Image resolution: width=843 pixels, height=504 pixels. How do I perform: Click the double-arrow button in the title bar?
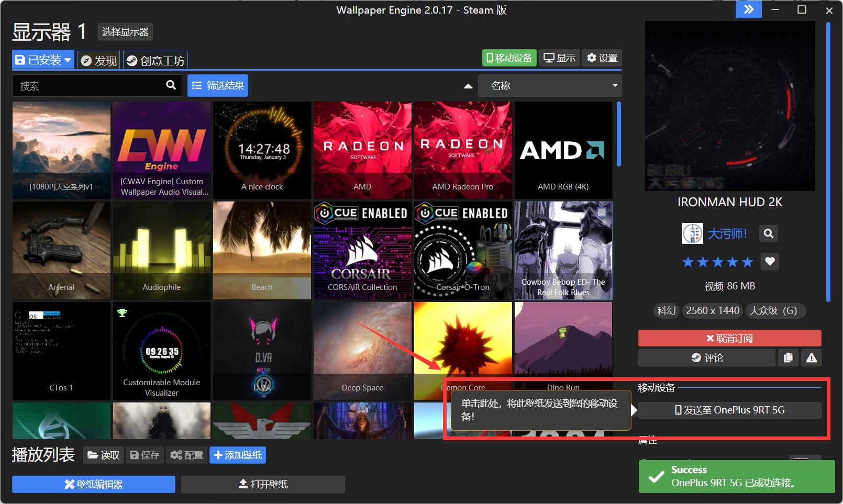coord(749,9)
